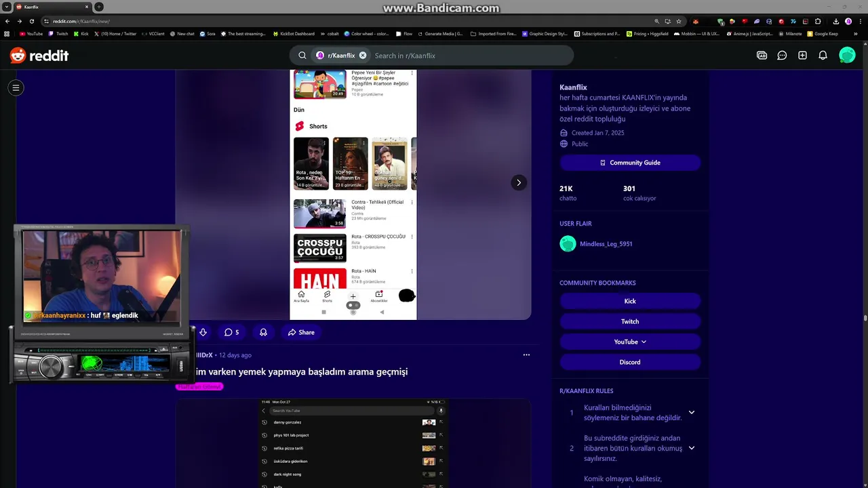This screenshot has width=868, height=488.
Task: Go to the next gallery image
Action: [519, 182]
